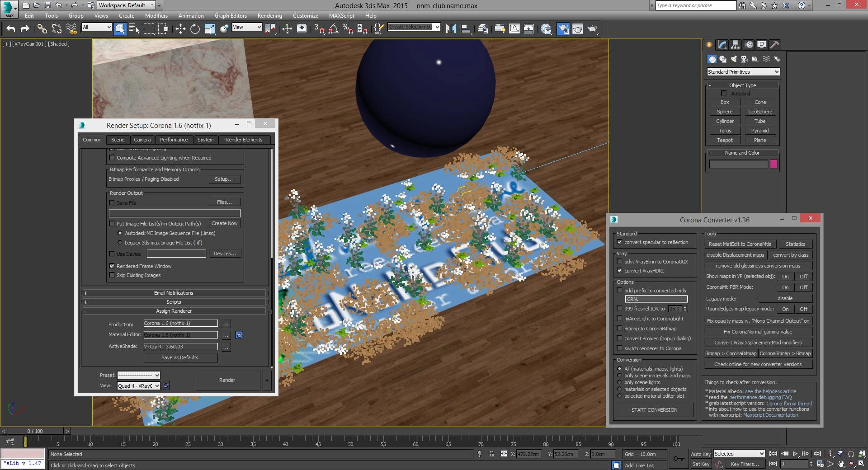Open the MAXScript menu

click(x=341, y=16)
